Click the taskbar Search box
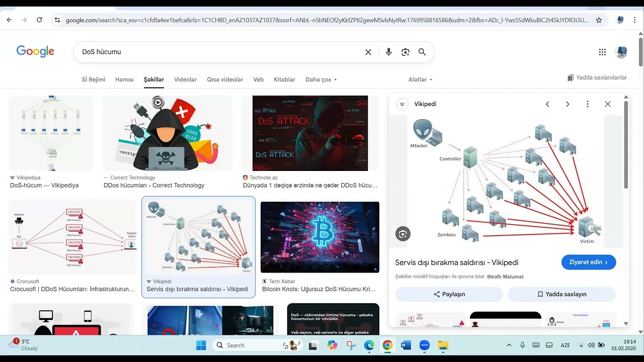The width and height of the screenshot is (644, 362). point(257,345)
